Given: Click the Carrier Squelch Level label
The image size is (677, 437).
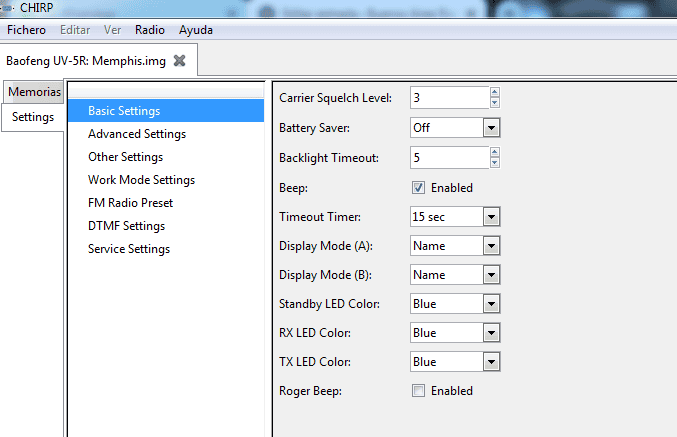Looking at the screenshot, I should tap(335, 98).
